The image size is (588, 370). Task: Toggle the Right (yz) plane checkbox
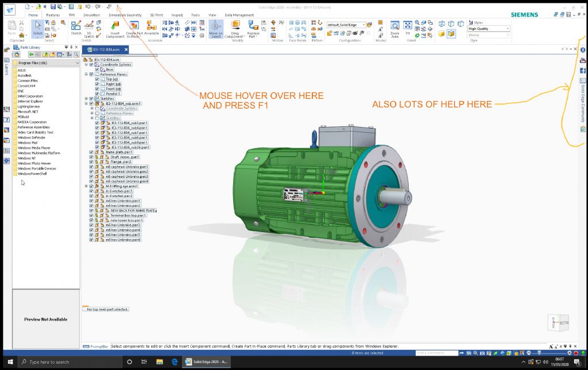97,84
